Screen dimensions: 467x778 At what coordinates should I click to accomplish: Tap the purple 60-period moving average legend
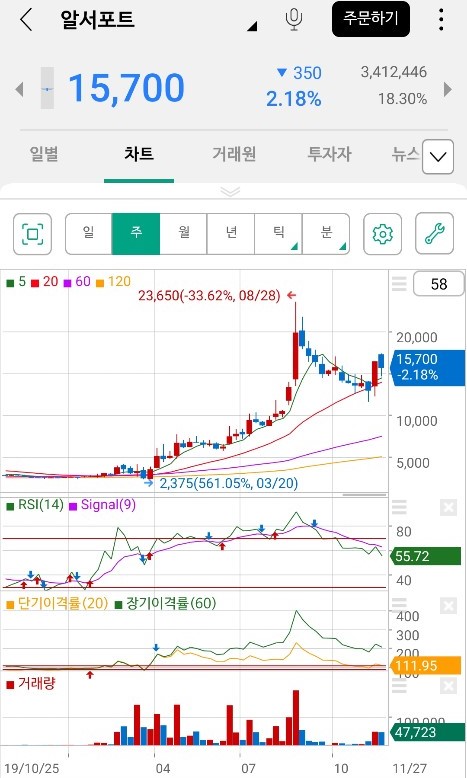coord(77,282)
